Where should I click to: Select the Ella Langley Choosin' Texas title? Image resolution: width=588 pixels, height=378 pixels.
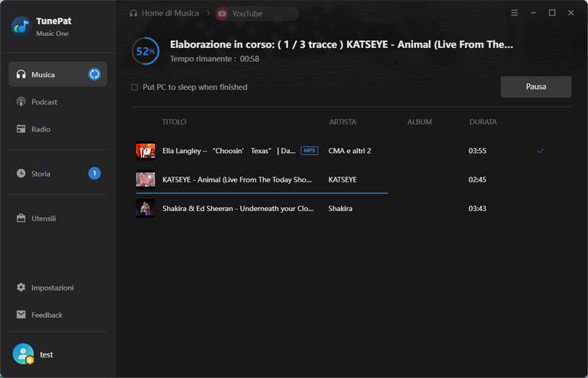229,151
